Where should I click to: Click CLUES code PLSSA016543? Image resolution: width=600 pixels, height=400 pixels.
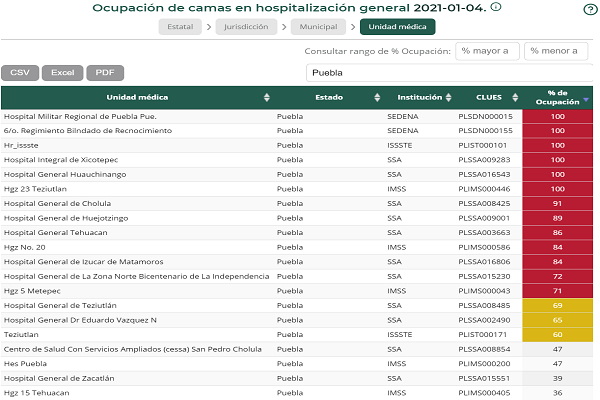point(484,175)
